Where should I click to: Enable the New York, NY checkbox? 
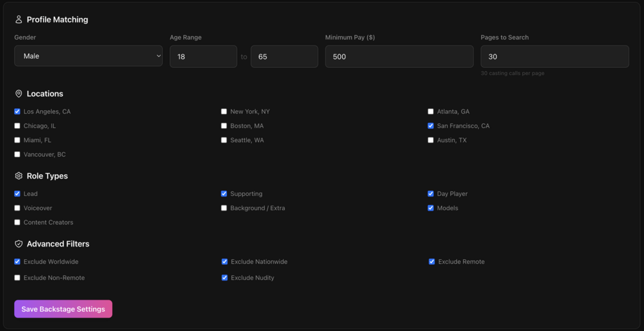224,111
